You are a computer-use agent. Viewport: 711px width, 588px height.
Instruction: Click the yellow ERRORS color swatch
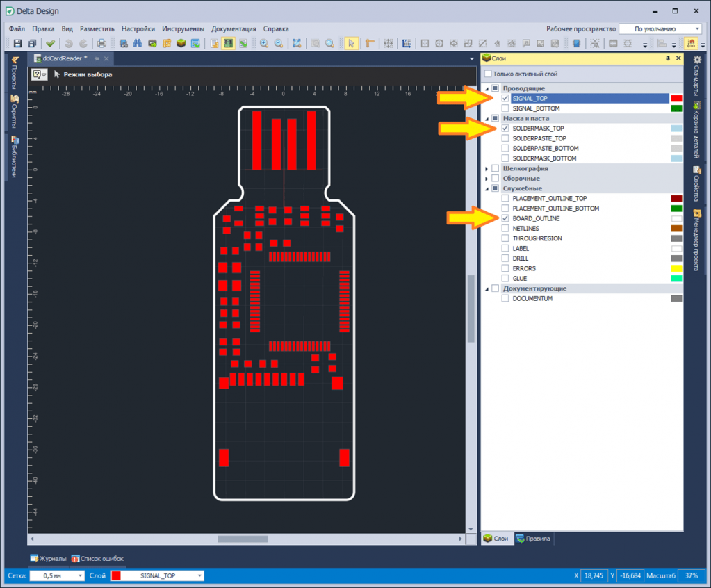(x=676, y=268)
